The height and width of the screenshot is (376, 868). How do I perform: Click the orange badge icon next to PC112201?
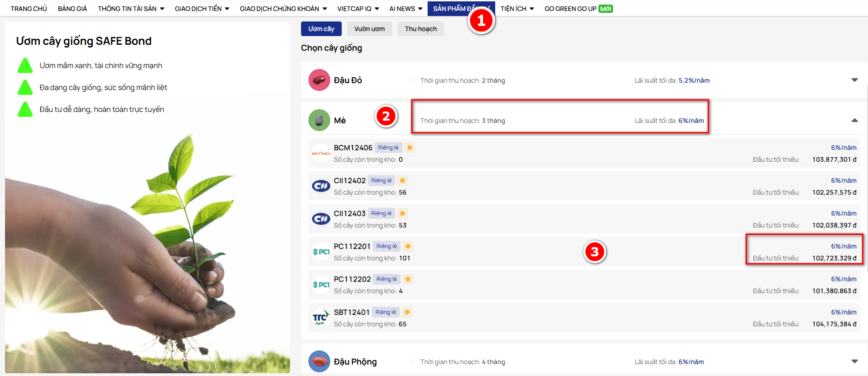click(408, 246)
